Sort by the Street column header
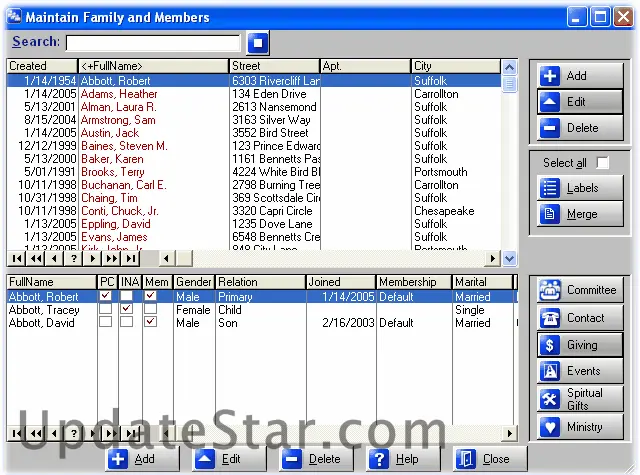This screenshot has width=640, height=475. (x=274, y=66)
